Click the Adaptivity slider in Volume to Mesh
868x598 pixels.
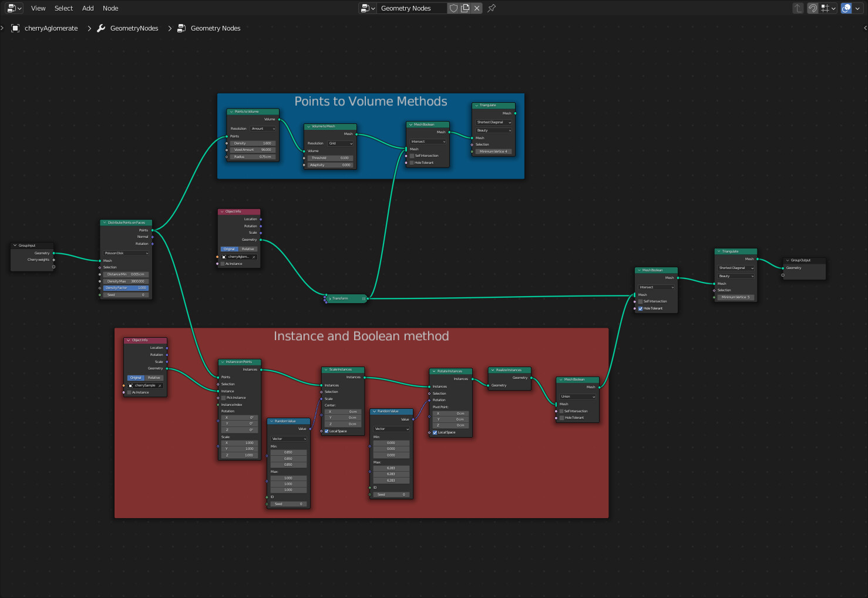click(330, 165)
